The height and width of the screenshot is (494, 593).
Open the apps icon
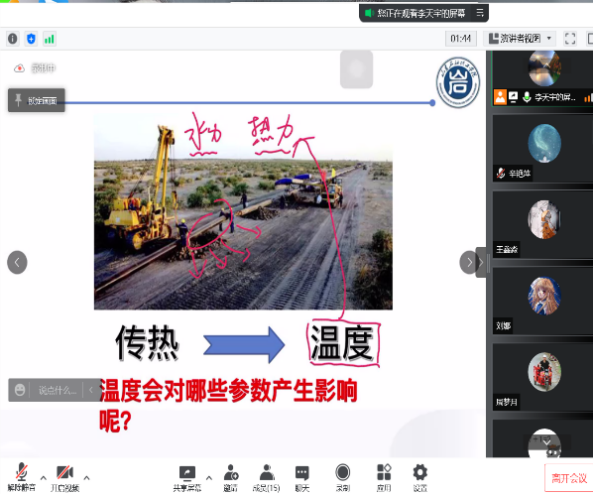(x=384, y=477)
